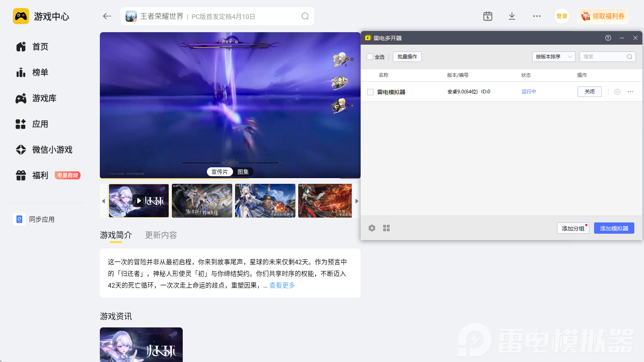The image size is (644, 362).
Task: Click the hexagon settings icon in multi-opener footer
Action: [x=372, y=228]
